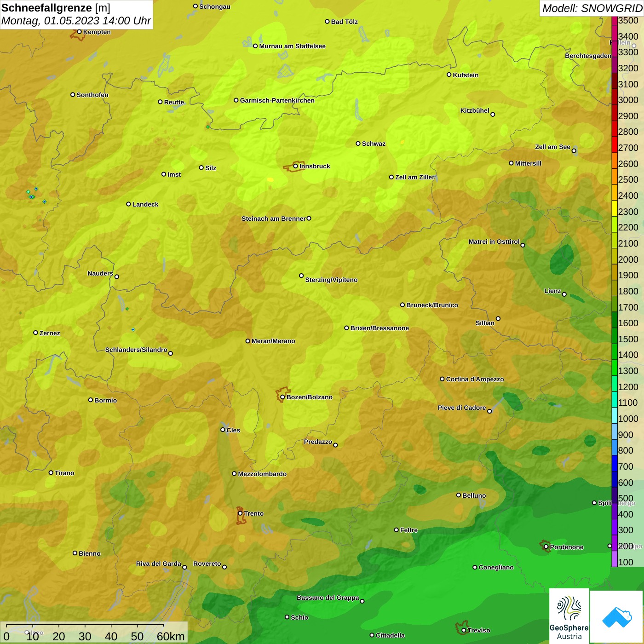Click the Kempten location marker
Image resolution: width=644 pixels, height=644 pixels.
point(79,32)
